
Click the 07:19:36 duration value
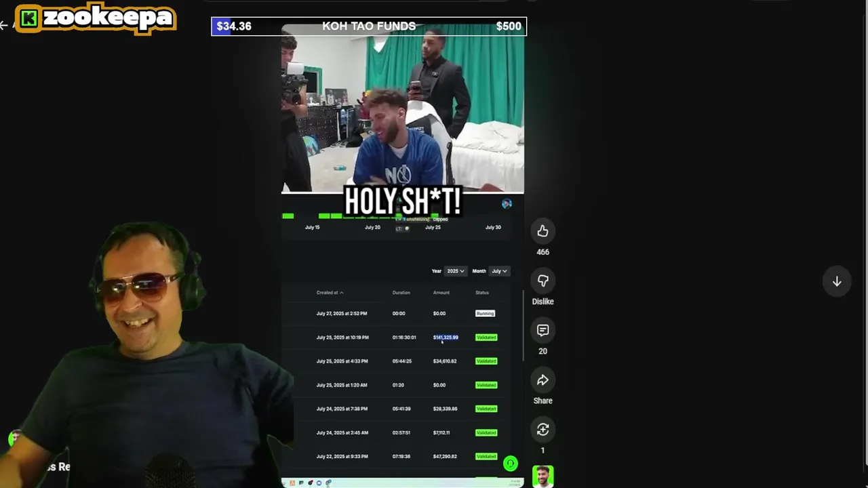point(401,456)
